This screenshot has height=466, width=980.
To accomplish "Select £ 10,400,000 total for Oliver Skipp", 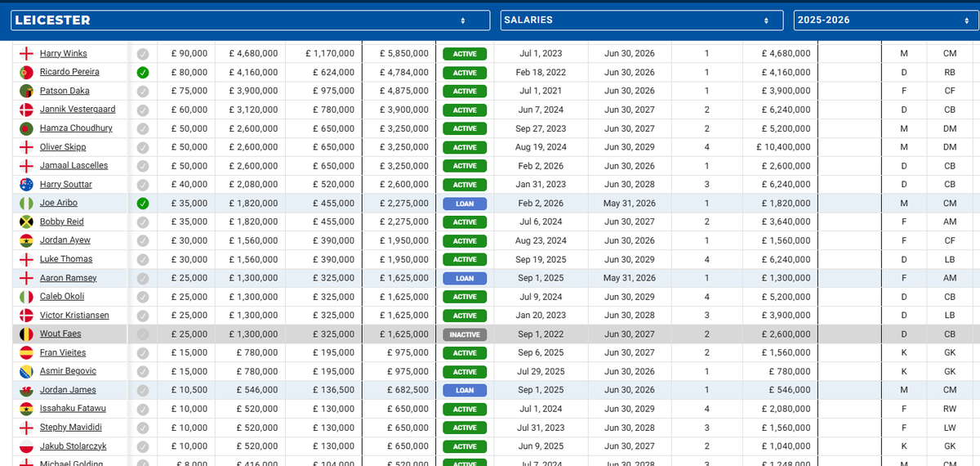I will pos(782,147).
